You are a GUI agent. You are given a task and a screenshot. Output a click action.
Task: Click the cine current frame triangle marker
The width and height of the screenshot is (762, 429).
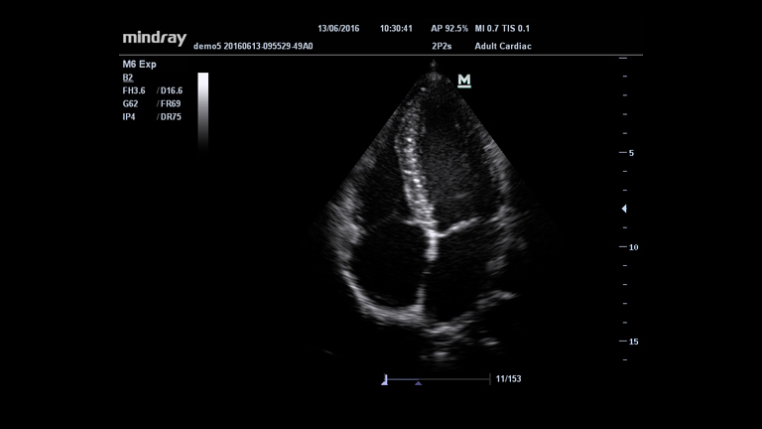coord(418,383)
